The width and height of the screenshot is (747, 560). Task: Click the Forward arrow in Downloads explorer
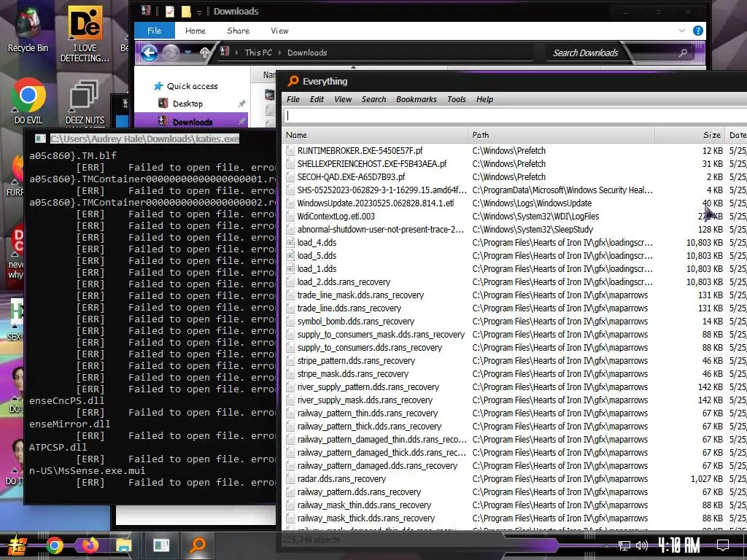click(x=171, y=52)
